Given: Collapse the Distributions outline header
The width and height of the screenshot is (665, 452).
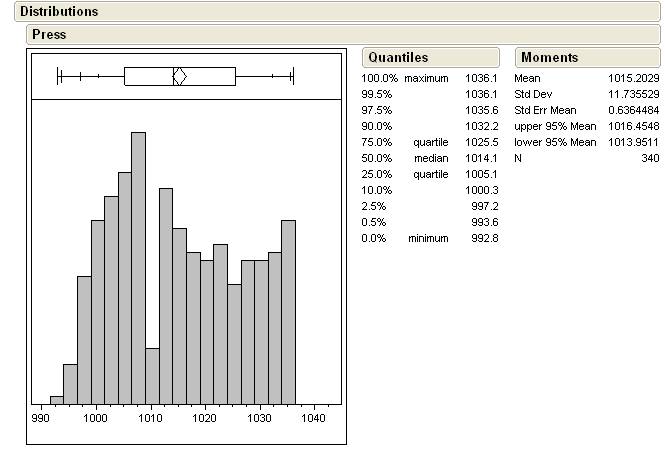Looking at the screenshot, I should click(x=60, y=12).
